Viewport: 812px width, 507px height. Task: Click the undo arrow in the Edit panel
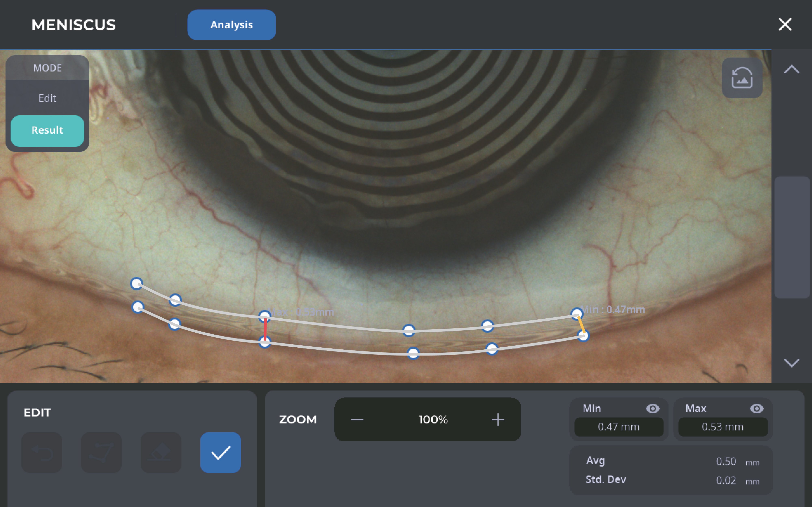click(x=42, y=453)
